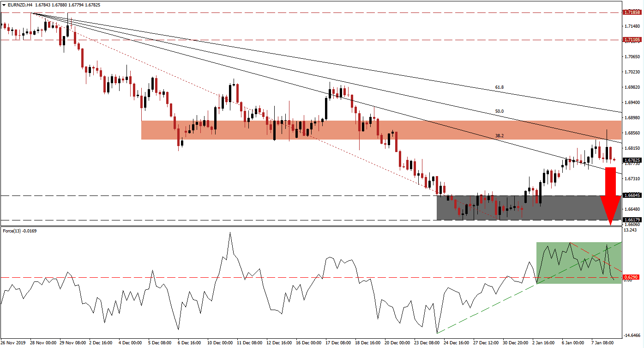The width and height of the screenshot is (644, 348).
Task: Click the 1.68150 price axis value
Action: (632, 148)
